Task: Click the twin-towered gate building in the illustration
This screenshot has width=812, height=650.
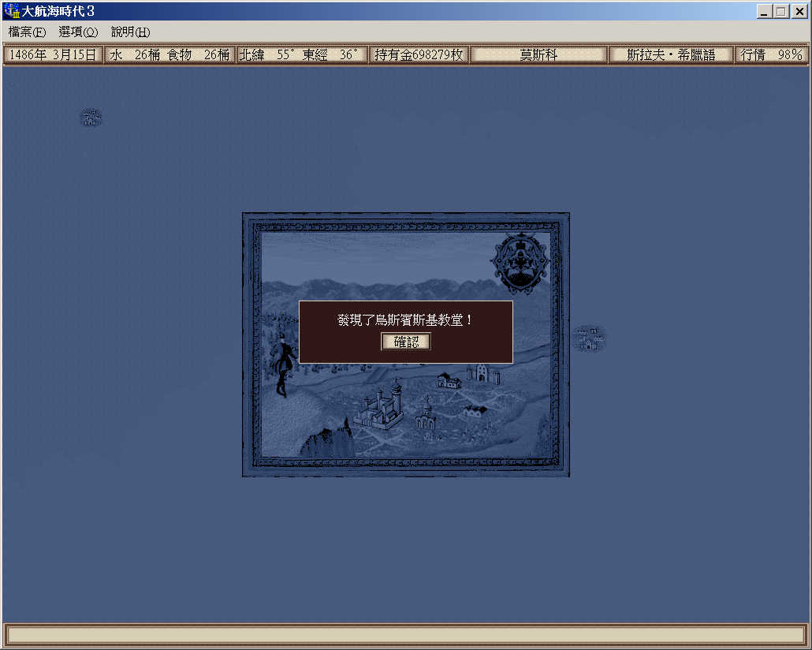Action: click(482, 374)
